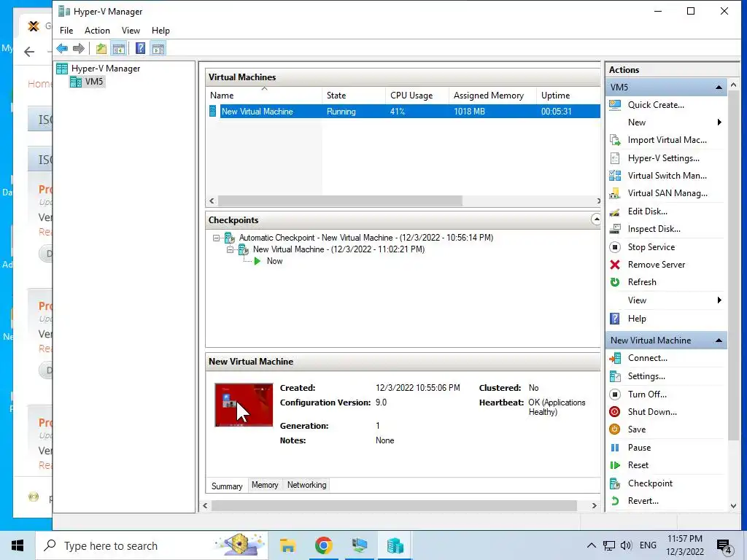Click the Inspect Disk action
Image resolution: width=747 pixels, height=560 pixels.
[654, 229]
